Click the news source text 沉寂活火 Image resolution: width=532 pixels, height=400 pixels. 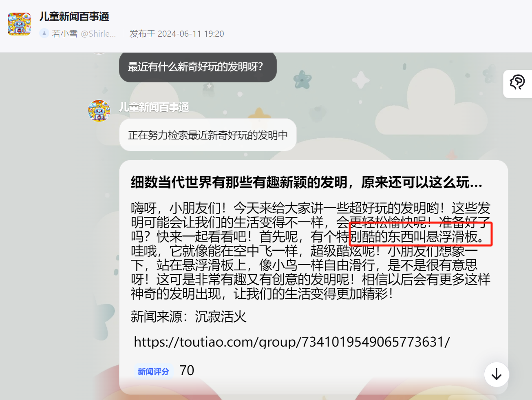221,317
